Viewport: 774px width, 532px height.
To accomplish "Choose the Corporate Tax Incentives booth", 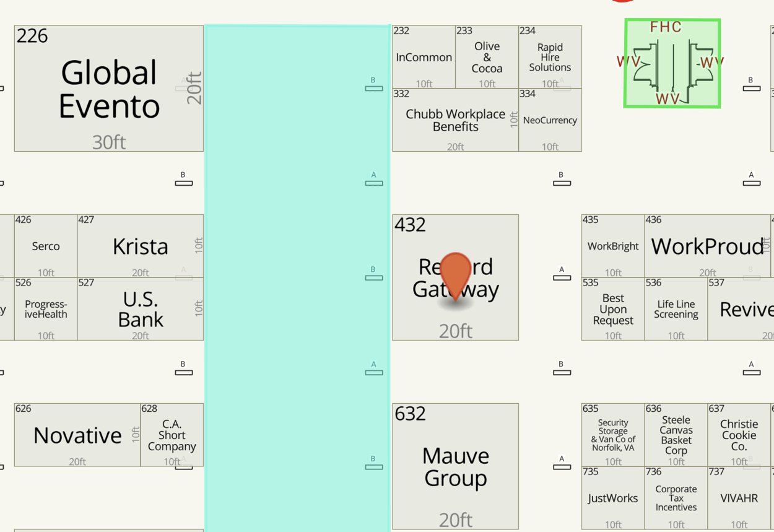I will [x=676, y=498].
